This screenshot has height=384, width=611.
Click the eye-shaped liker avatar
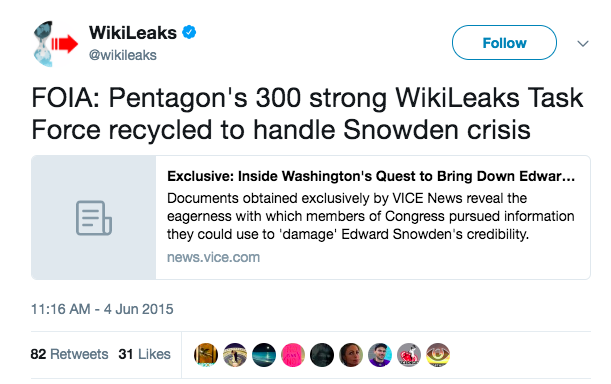(x=438, y=355)
